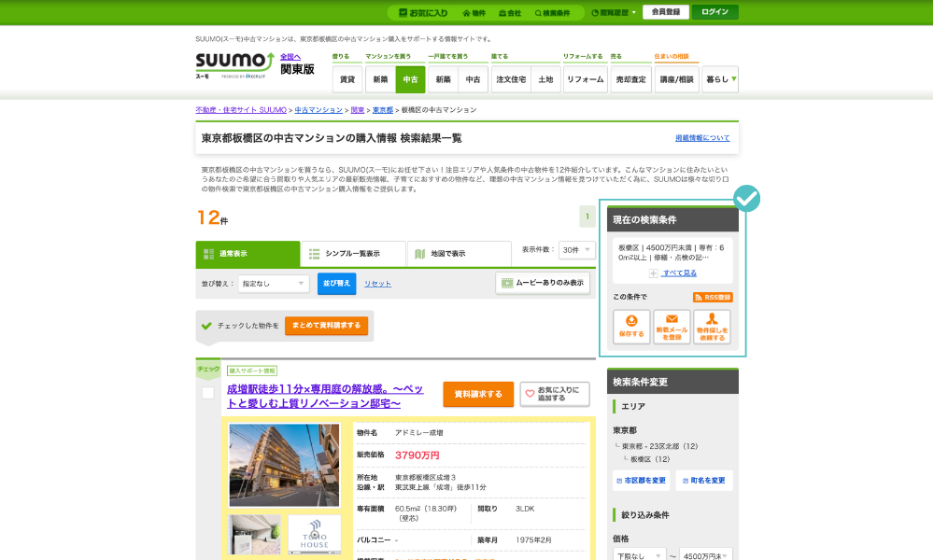This screenshot has height=560, width=934.
Task: Click the blue 並び替え button
Action: click(x=336, y=284)
